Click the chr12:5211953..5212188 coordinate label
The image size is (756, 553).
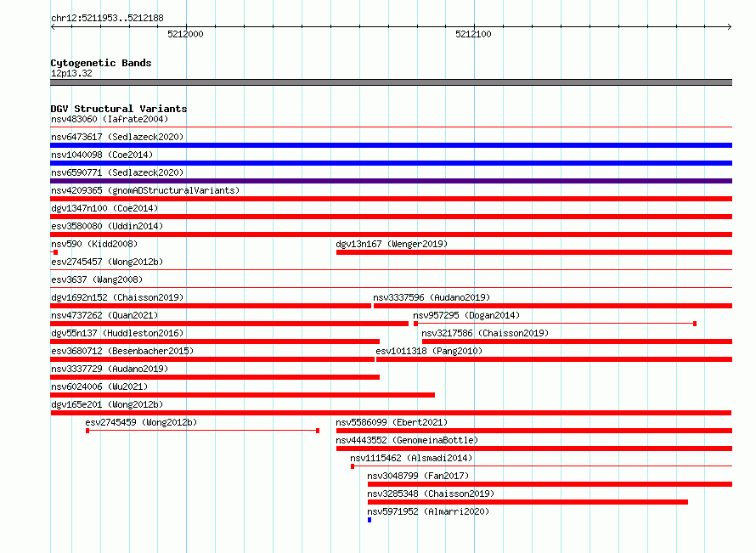[107, 18]
